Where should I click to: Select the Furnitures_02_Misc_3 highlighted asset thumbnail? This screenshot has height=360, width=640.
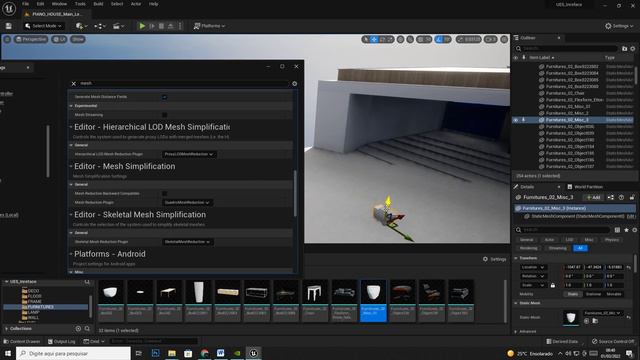click(373, 300)
